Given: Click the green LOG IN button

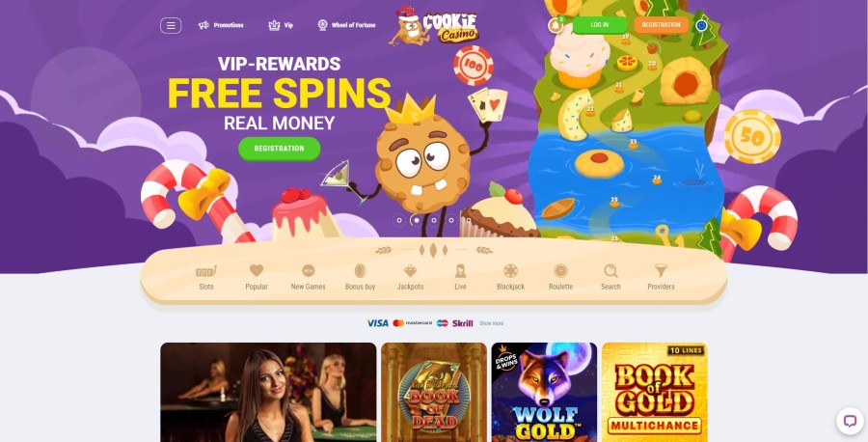Looking at the screenshot, I should coord(600,25).
